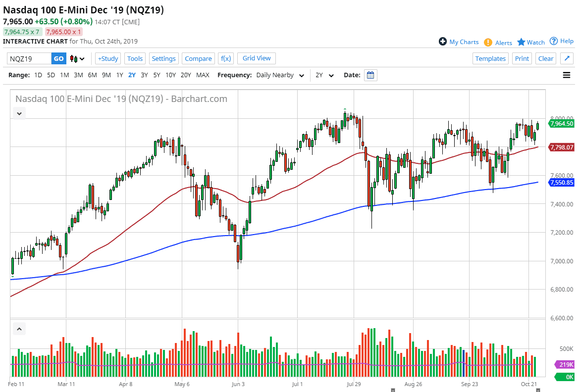Open the Templates panel

[490, 58]
